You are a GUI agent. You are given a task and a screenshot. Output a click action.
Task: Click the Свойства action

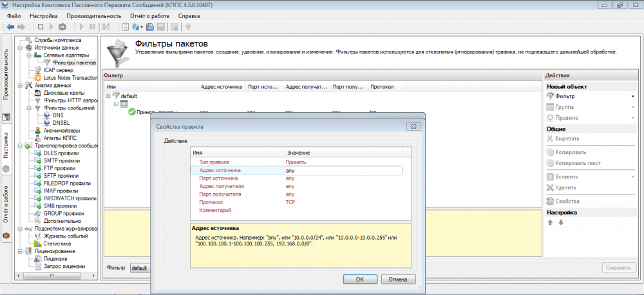(x=562, y=202)
